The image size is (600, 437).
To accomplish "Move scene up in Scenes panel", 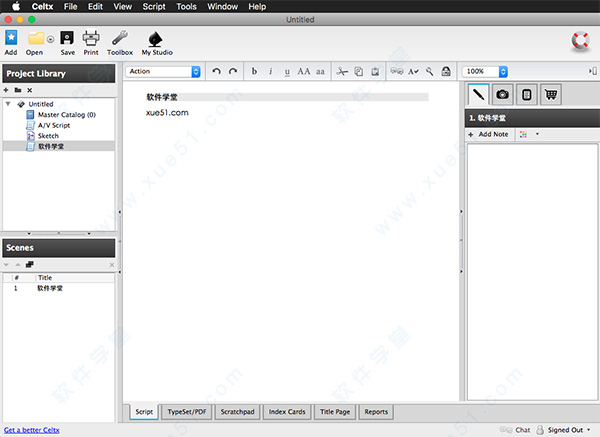I will coord(18,264).
